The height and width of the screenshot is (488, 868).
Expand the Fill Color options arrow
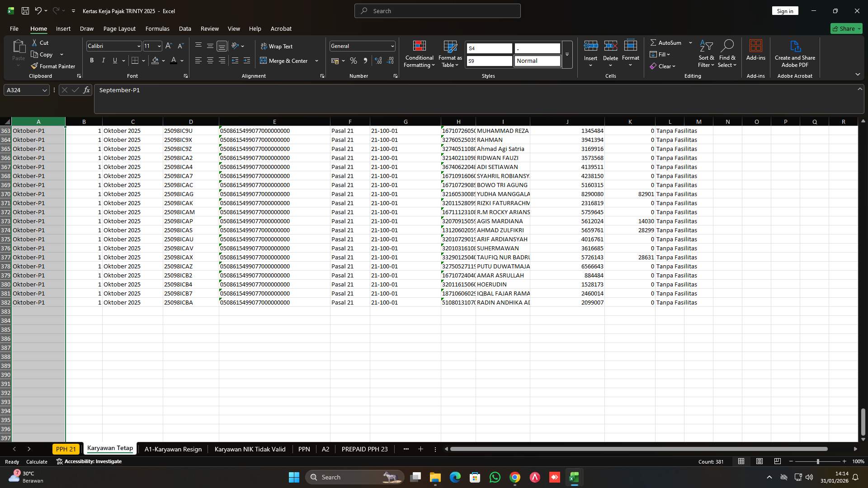point(163,61)
